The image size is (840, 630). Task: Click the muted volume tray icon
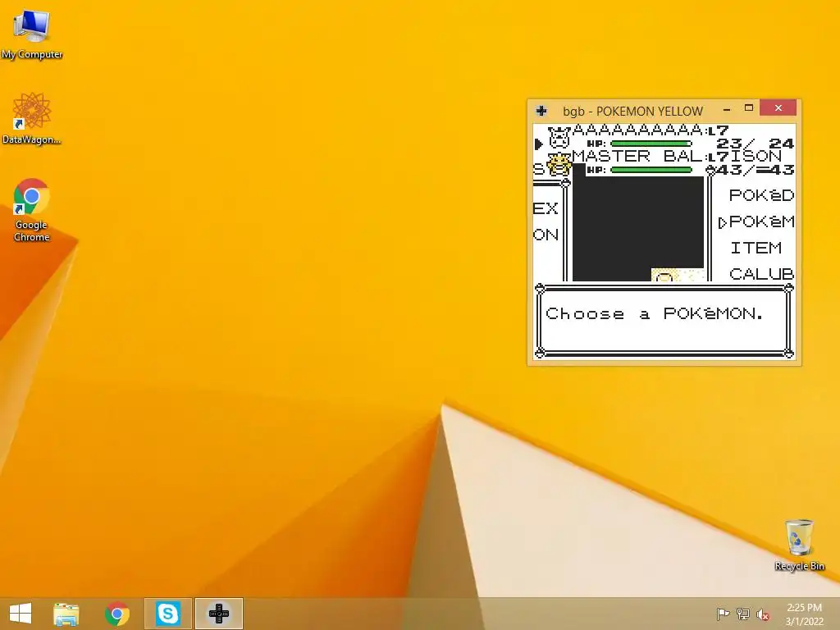coord(763,614)
